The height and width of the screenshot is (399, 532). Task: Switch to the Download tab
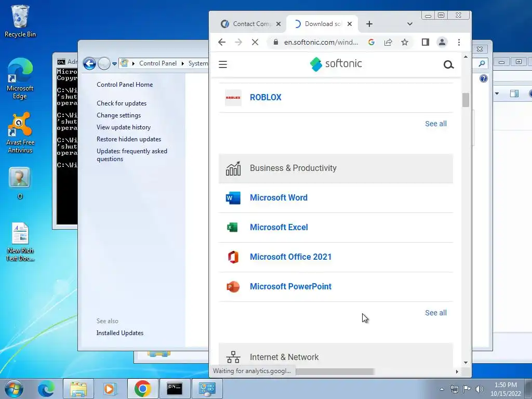322,24
